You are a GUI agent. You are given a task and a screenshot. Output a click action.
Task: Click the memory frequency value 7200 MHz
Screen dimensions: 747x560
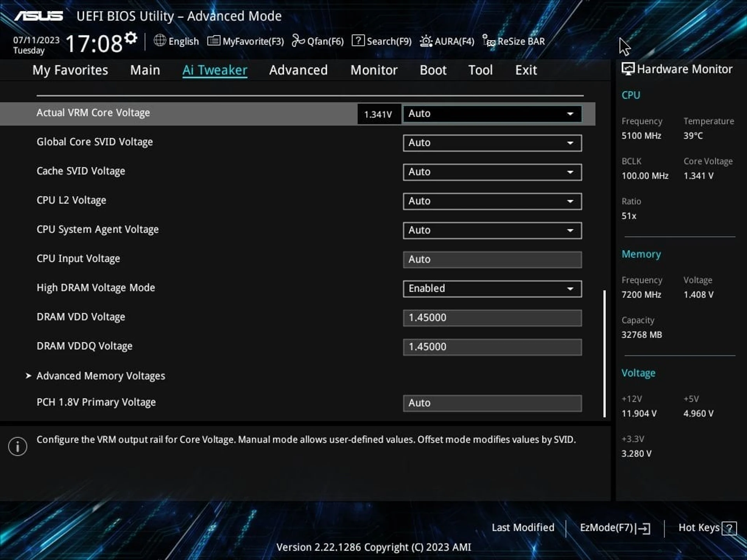(x=641, y=295)
